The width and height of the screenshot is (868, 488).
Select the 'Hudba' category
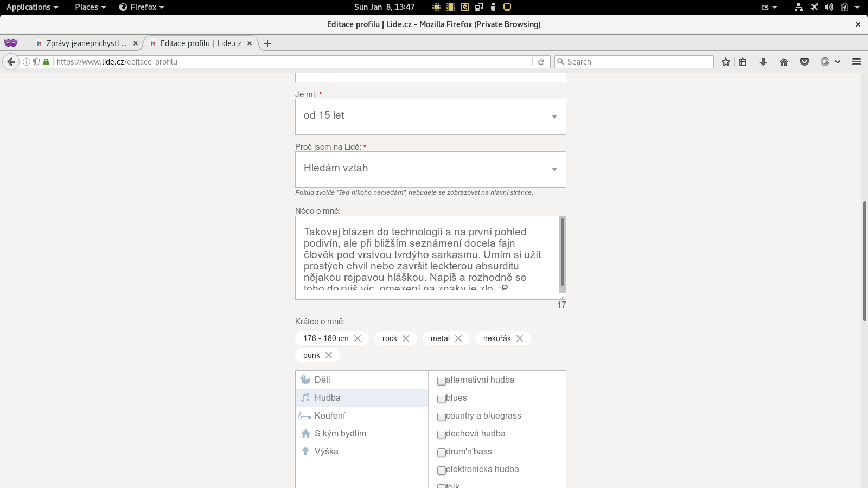click(362, 398)
